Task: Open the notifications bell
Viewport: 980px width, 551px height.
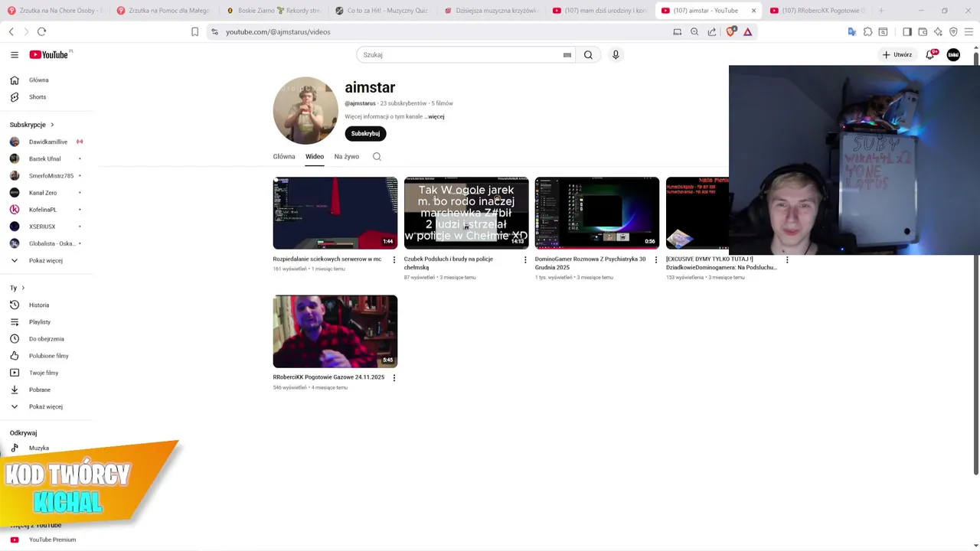Action: 930,54
